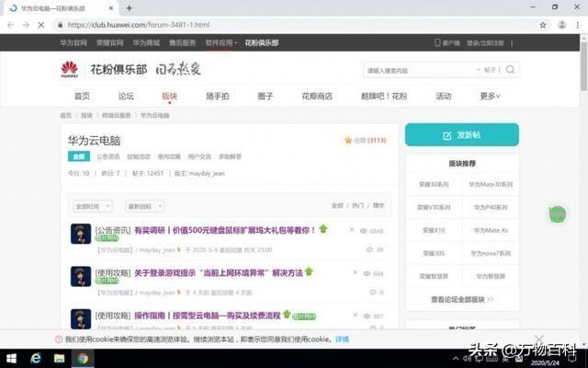Click the 终端云服务 breadcrumb
Screen dimensions: 588x368
pyautogui.click(x=117, y=115)
